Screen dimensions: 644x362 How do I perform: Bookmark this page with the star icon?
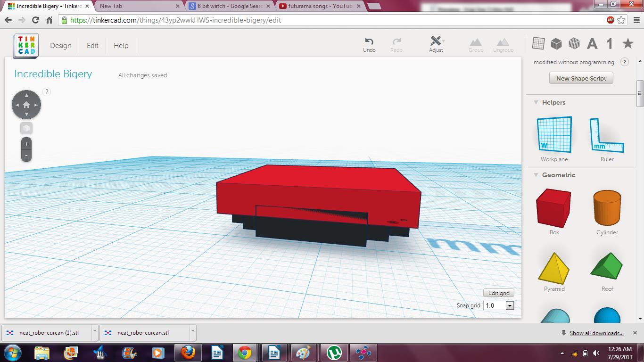(621, 20)
